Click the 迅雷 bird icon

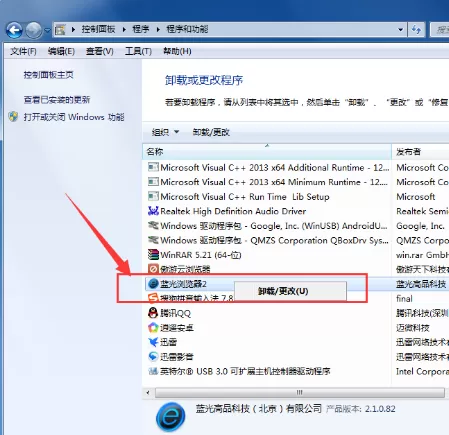point(153,342)
